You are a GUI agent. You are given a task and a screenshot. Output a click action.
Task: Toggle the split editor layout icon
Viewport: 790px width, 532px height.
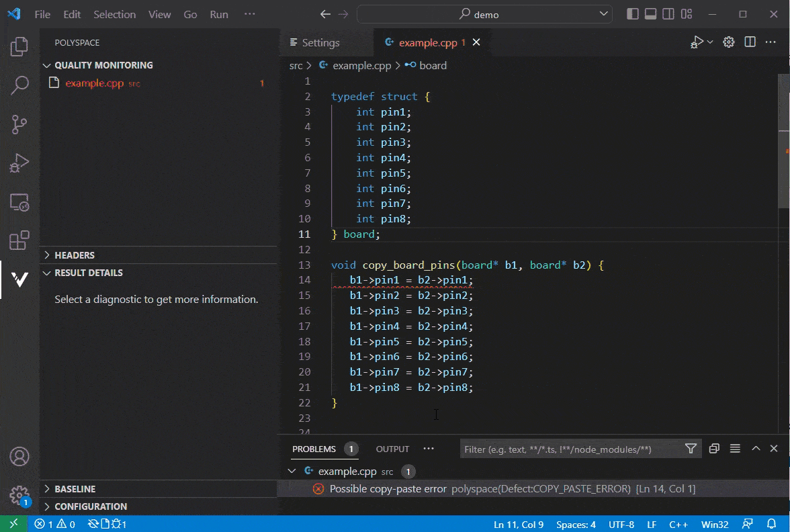point(750,42)
